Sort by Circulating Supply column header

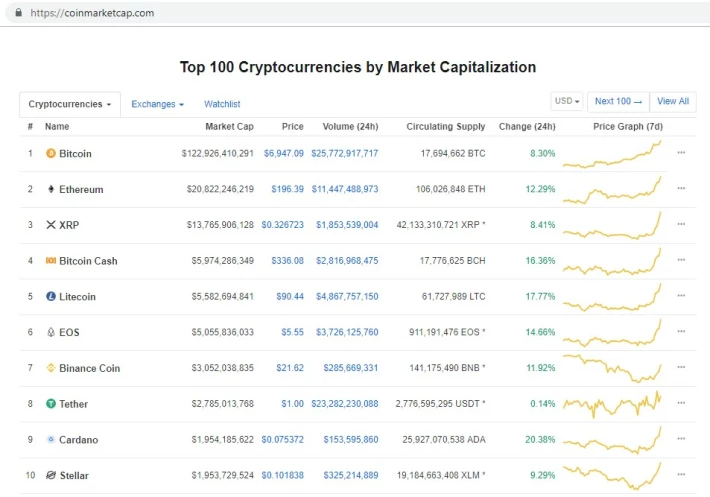(x=446, y=126)
